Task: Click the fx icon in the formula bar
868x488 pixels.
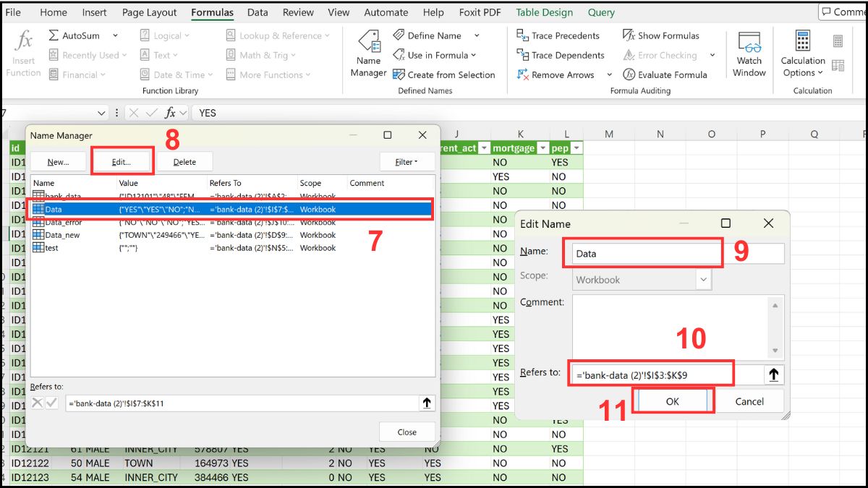Action: [x=170, y=112]
